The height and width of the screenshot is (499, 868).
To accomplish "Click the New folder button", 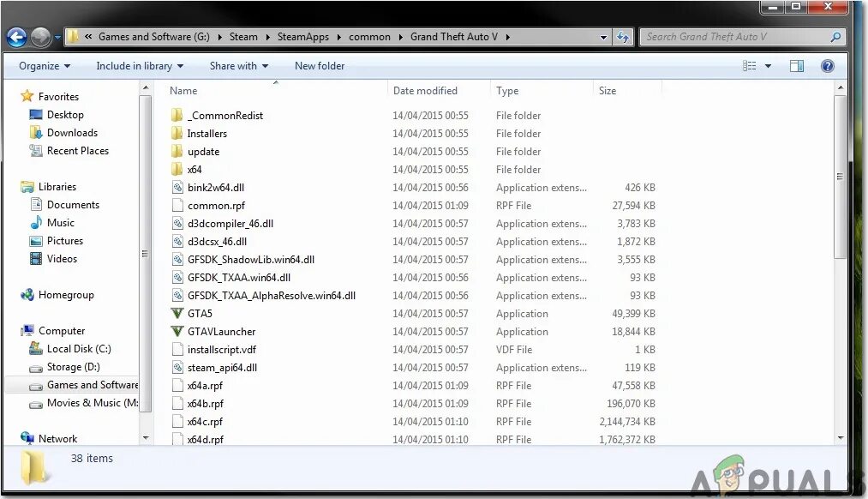I will [x=320, y=66].
